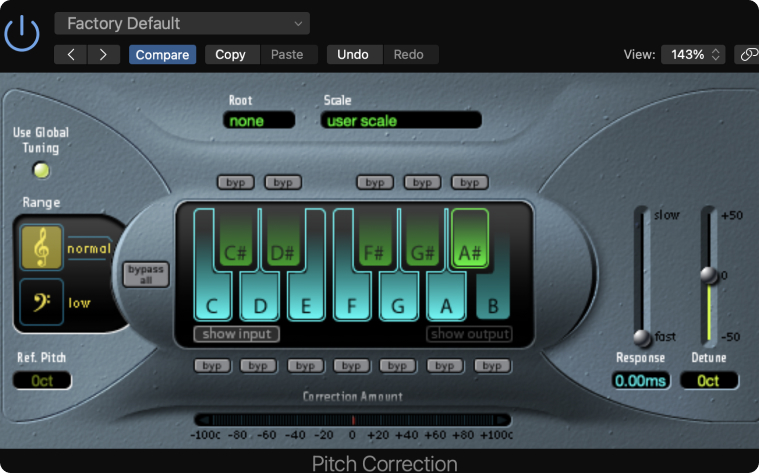
Task: Click the A key on keyboard
Action: (446, 296)
